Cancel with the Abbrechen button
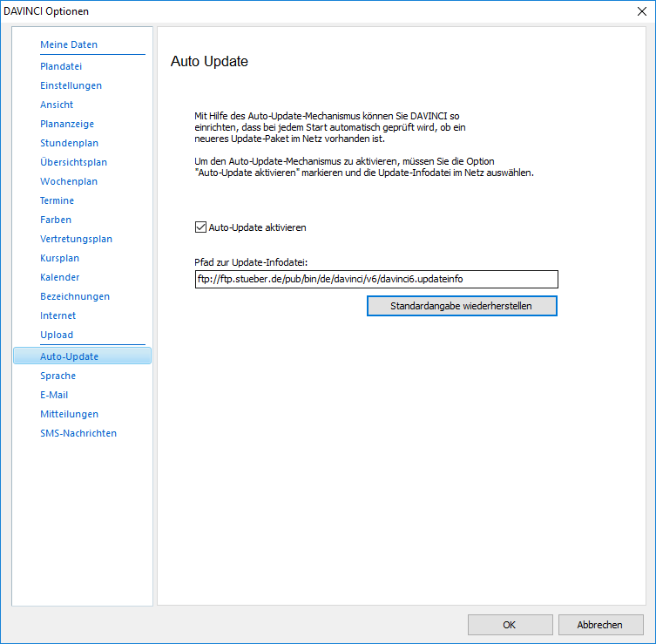 [600, 625]
